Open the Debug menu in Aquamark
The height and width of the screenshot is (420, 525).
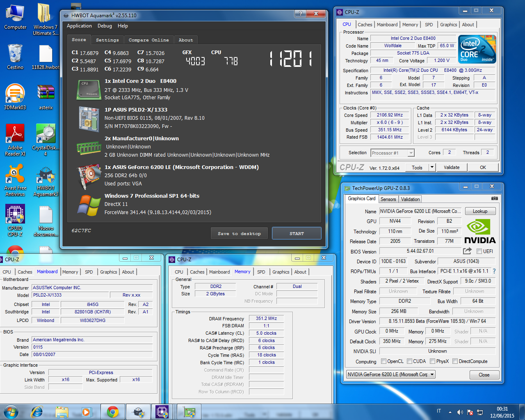(x=105, y=26)
